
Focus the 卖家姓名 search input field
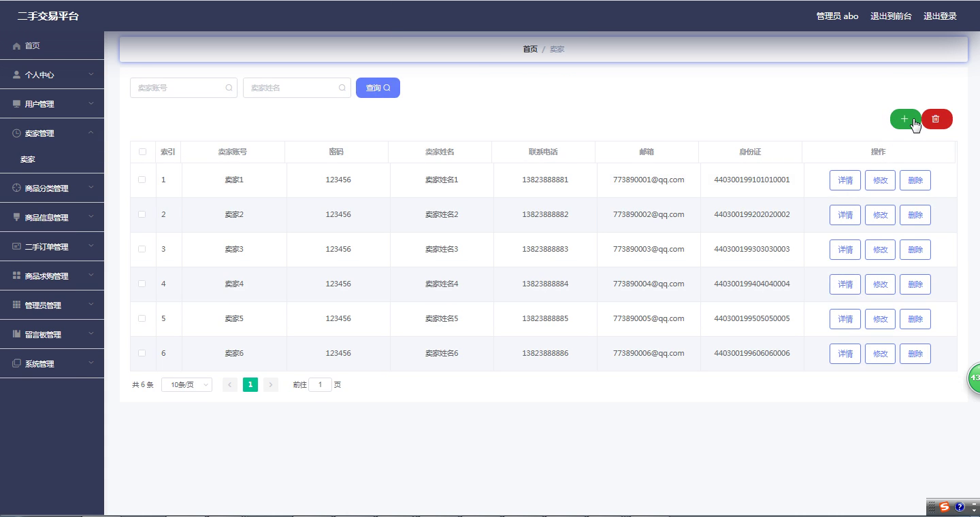pyautogui.click(x=297, y=88)
